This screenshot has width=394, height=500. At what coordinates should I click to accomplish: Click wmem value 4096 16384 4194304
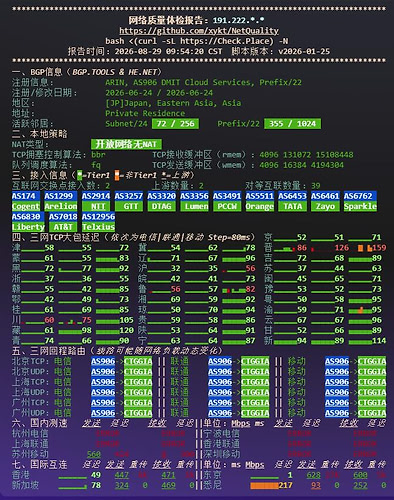coord(302,165)
